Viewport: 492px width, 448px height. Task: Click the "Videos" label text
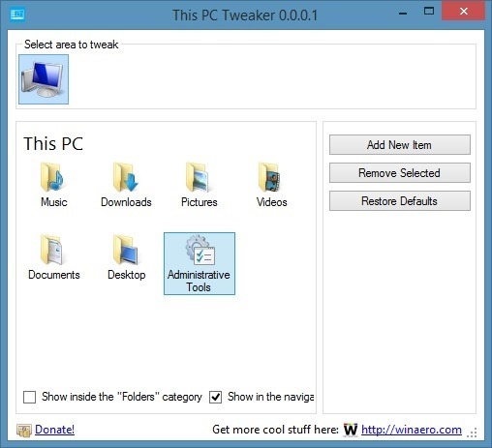(272, 202)
